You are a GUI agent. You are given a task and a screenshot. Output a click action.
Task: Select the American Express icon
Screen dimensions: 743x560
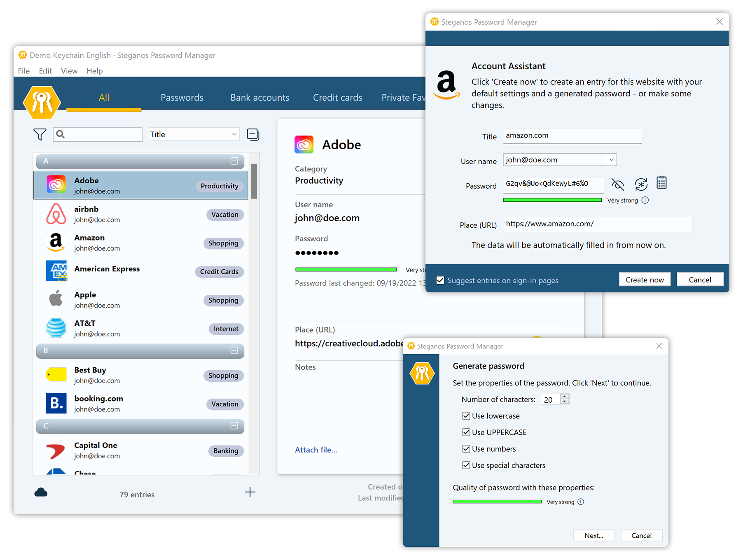(56, 271)
